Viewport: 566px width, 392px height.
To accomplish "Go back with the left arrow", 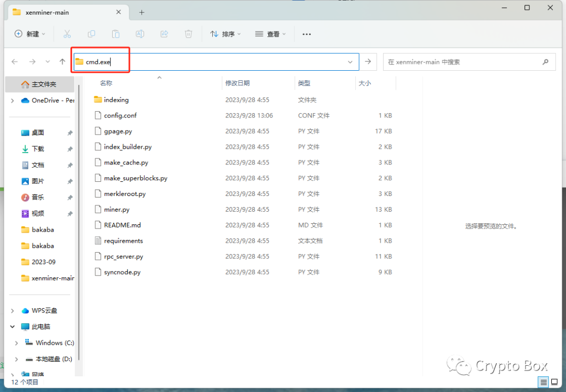I will 15,62.
